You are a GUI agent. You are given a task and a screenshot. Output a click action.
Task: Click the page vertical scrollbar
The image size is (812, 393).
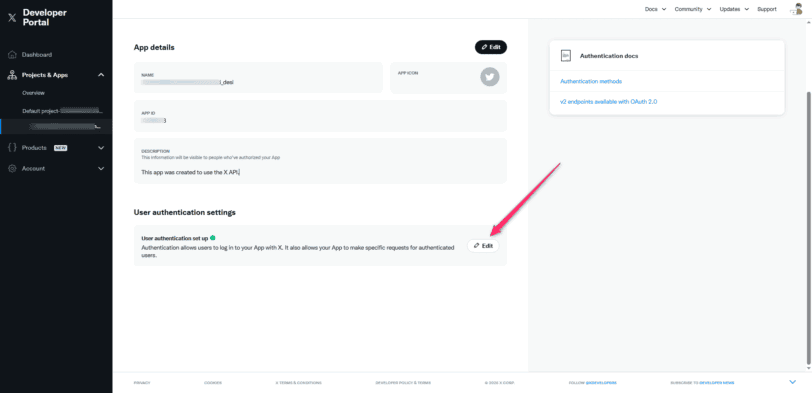(809, 228)
